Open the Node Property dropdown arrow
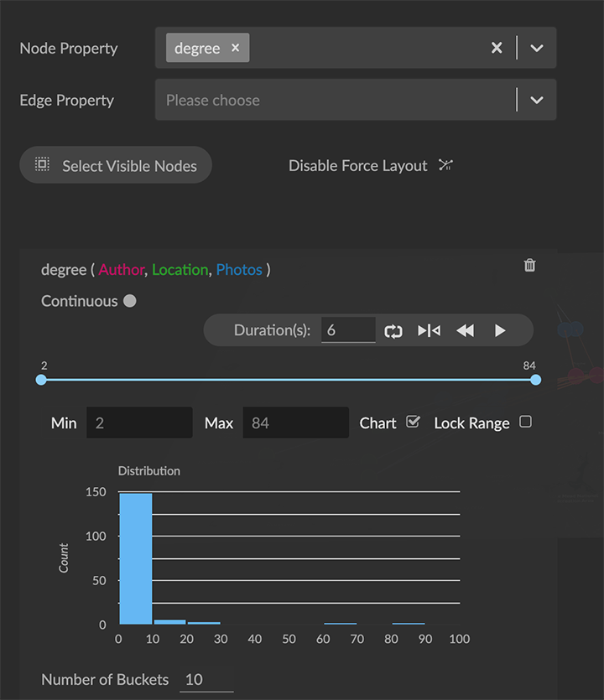This screenshot has height=700, width=604. pyautogui.click(x=537, y=48)
